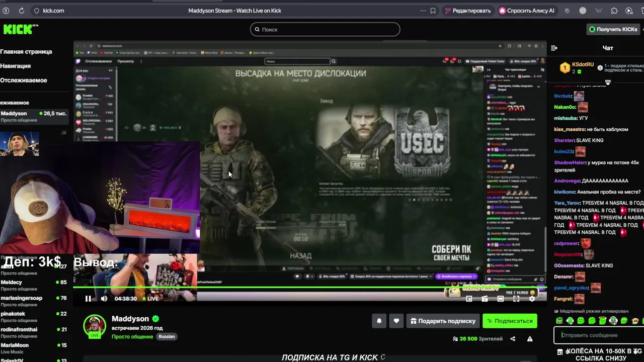Toggle theater mode in the player
Screen dimensions: 644x362
(x=501, y=299)
